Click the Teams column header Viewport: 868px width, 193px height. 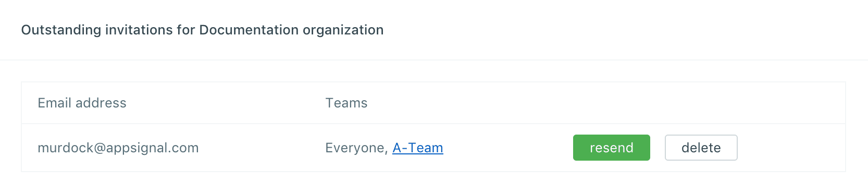pyautogui.click(x=346, y=103)
